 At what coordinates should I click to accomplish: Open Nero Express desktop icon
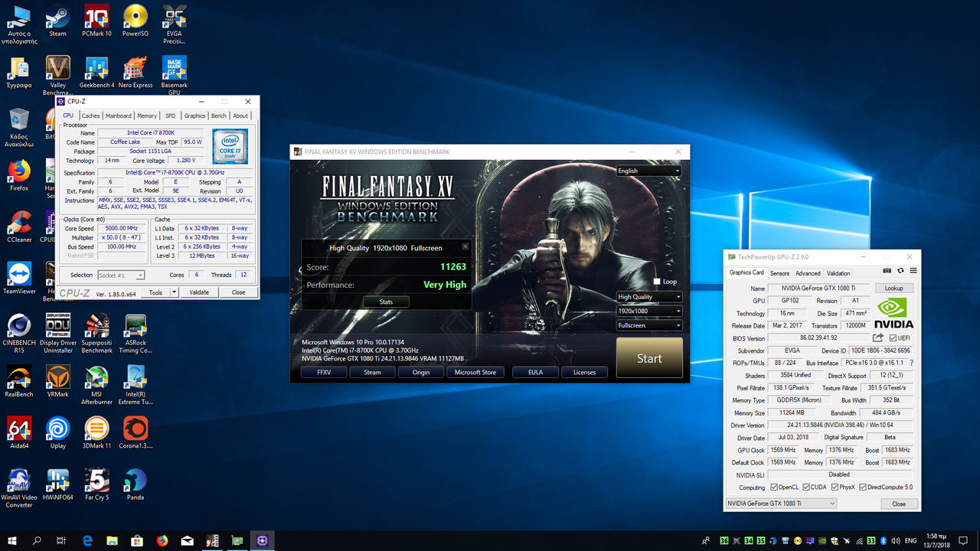(136, 72)
